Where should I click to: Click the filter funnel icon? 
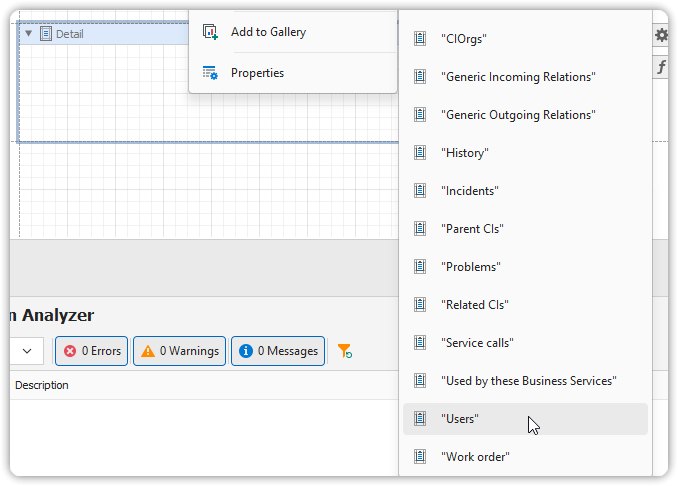[344, 351]
